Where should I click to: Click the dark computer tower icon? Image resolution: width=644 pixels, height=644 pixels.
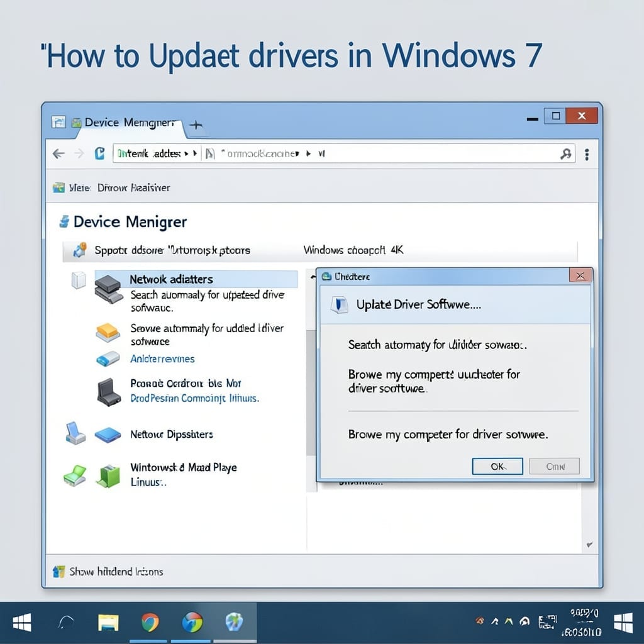point(108,392)
